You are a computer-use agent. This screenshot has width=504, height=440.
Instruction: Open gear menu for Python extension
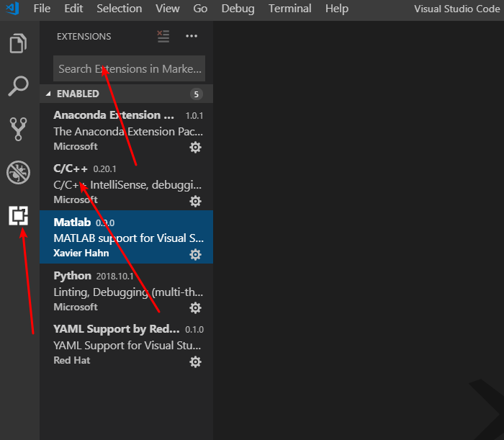tap(195, 308)
